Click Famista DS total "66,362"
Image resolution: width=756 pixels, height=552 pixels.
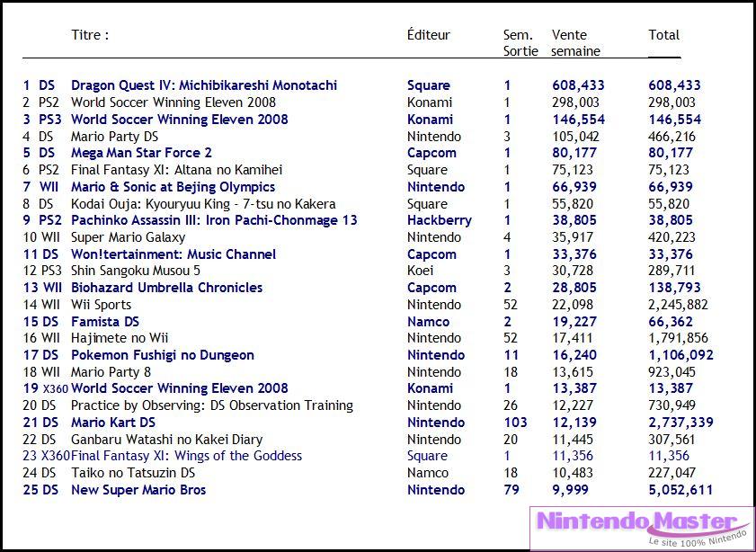coord(671,322)
